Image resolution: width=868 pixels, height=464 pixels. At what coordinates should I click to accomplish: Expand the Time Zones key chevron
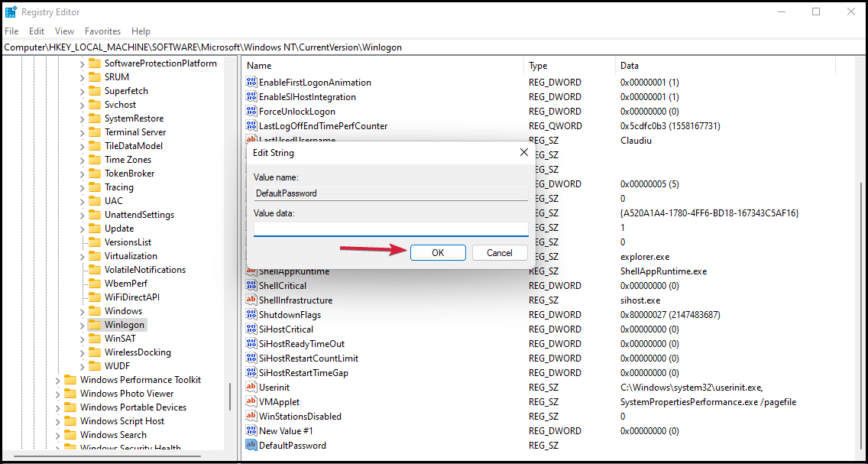(82, 160)
